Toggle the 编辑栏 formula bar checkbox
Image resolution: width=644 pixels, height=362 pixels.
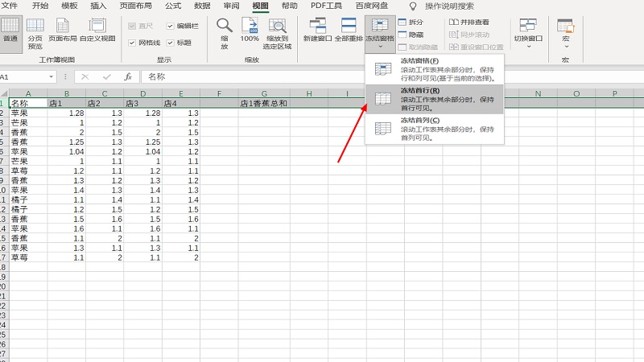point(171,27)
